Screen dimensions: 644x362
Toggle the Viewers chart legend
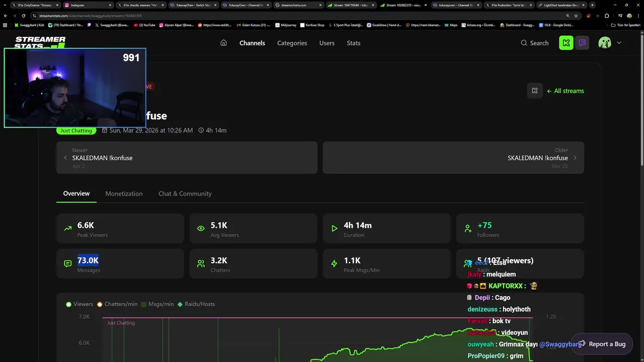pos(79,304)
